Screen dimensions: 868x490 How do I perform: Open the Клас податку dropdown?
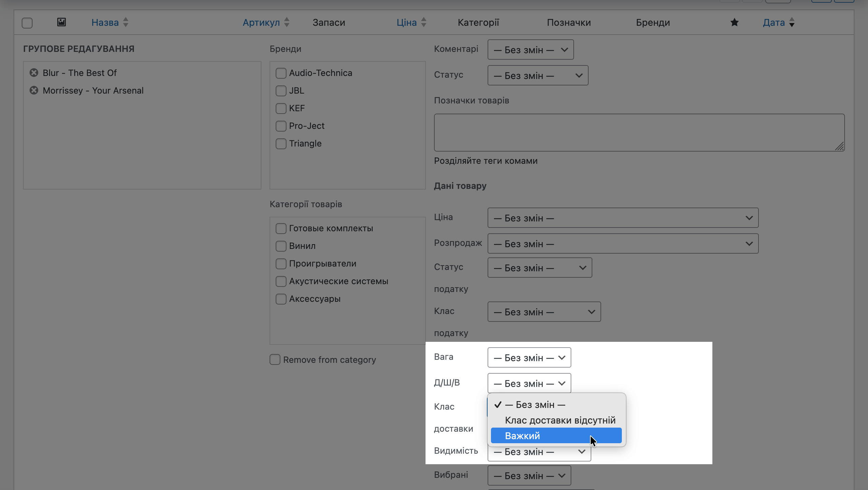[544, 312]
